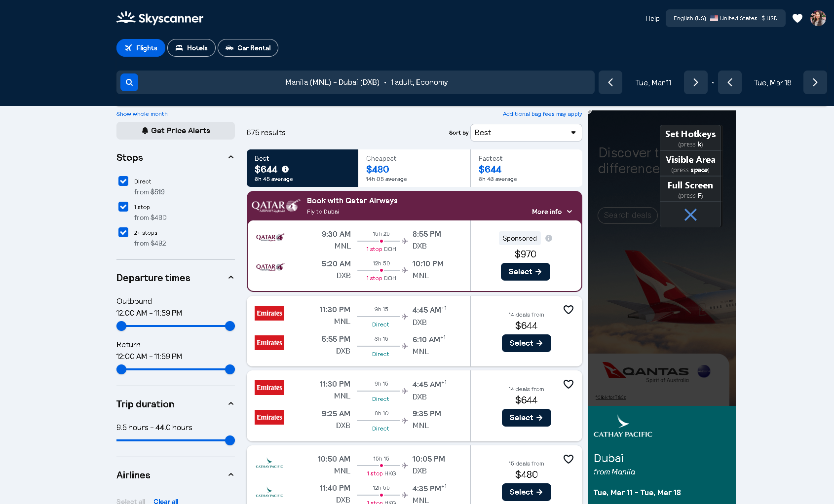Collapse the Trip duration section

click(230, 404)
